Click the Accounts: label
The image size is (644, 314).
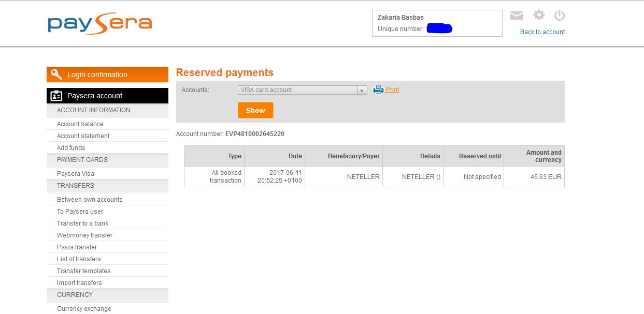pyautogui.click(x=195, y=90)
